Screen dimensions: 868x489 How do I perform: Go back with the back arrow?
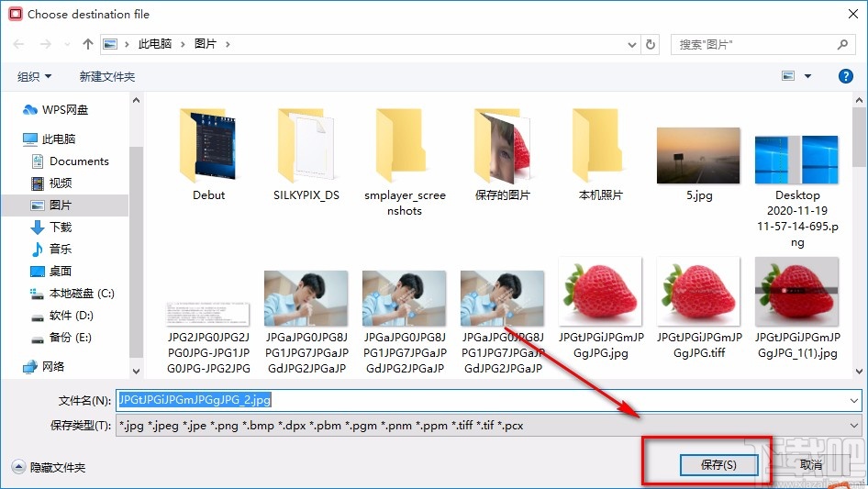pos(19,44)
